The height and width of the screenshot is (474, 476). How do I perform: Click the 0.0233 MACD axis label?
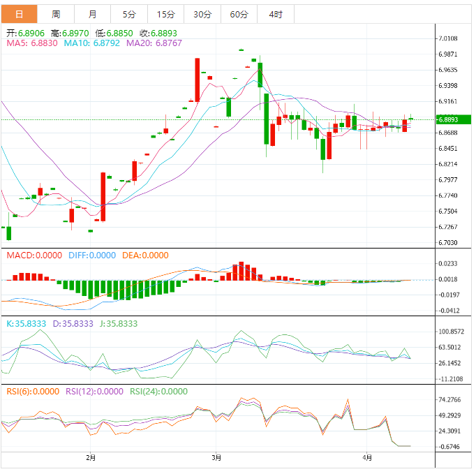pos(448,264)
